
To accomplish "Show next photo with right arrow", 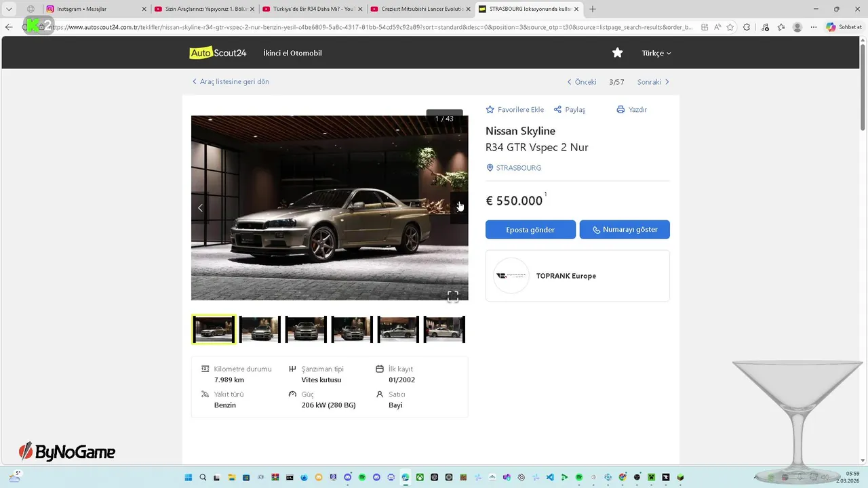I will [459, 207].
